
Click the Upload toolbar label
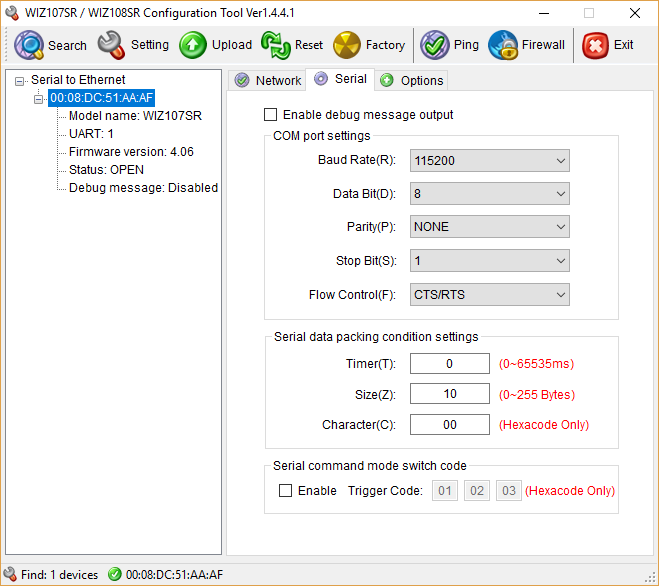(232, 45)
